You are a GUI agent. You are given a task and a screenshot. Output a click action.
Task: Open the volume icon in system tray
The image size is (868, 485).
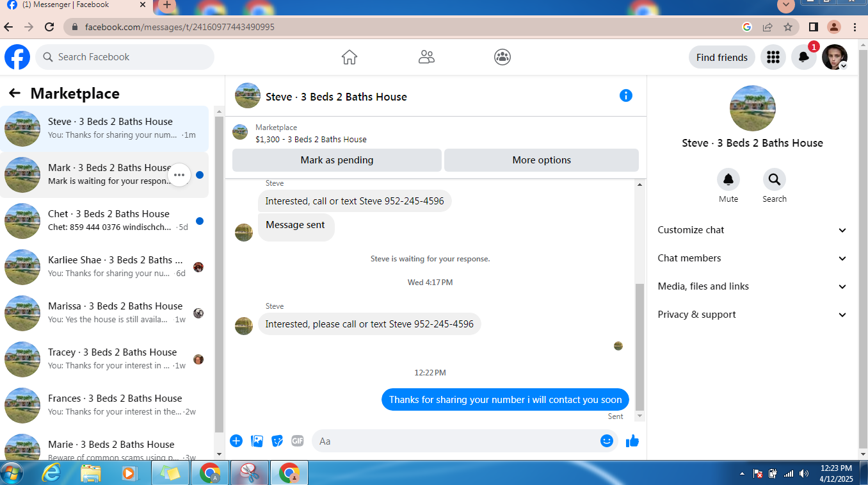[804, 473]
